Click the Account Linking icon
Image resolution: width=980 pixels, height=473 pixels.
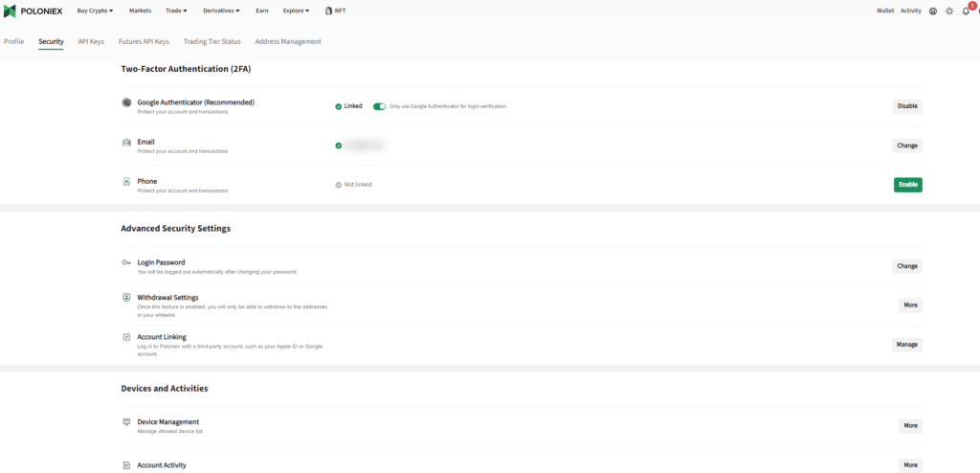click(126, 337)
